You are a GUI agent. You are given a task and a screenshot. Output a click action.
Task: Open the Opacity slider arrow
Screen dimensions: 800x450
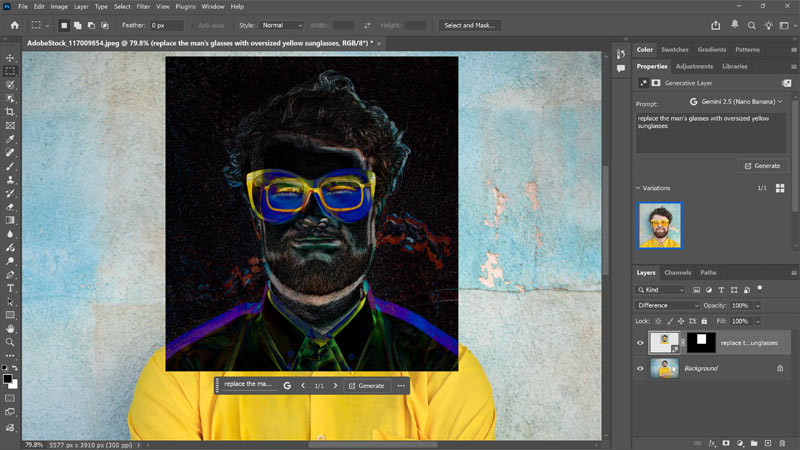[x=758, y=306]
